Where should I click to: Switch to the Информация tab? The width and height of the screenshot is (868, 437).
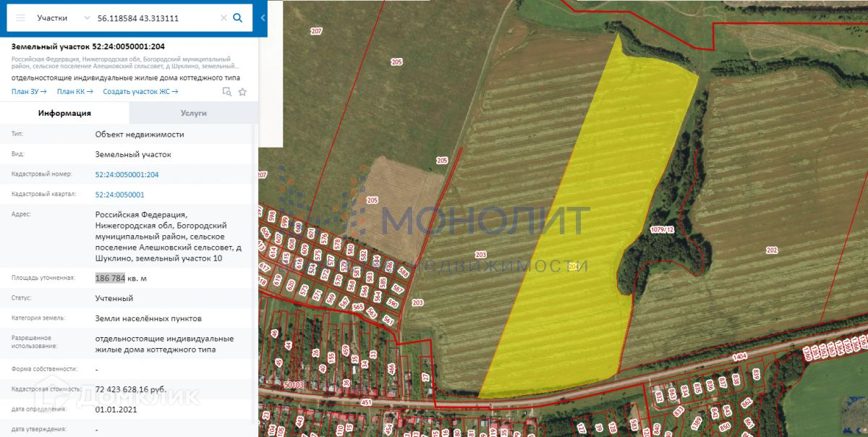pos(64,113)
